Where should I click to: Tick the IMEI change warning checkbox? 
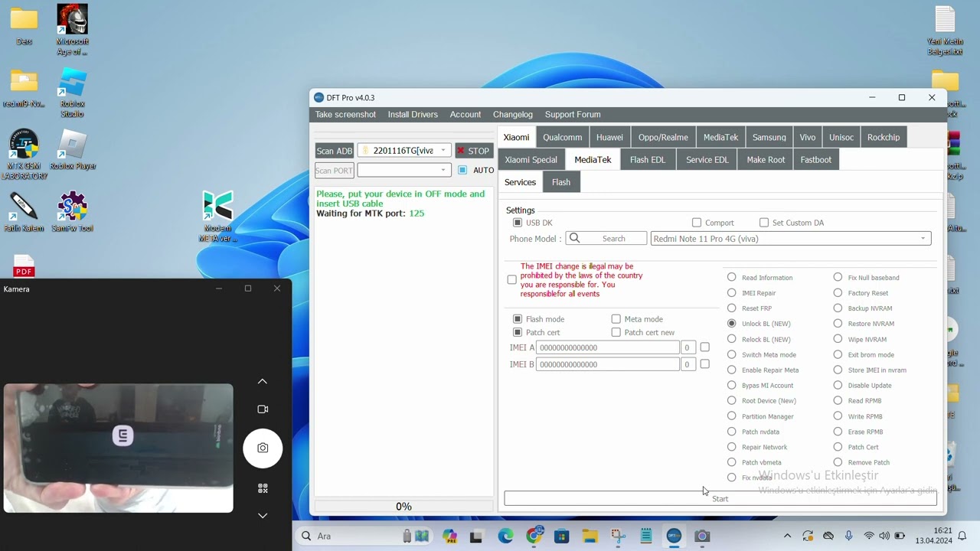(512, 280)
